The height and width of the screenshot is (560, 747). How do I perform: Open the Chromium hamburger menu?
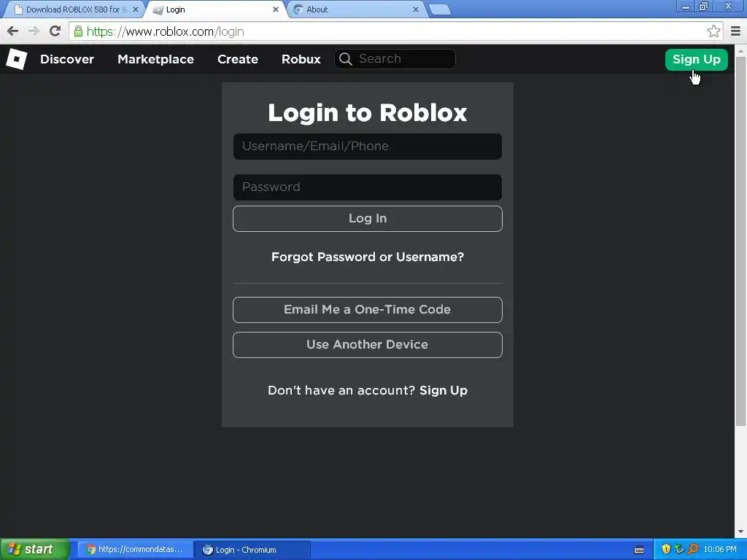pyautogui.click(x=735, y=31)
